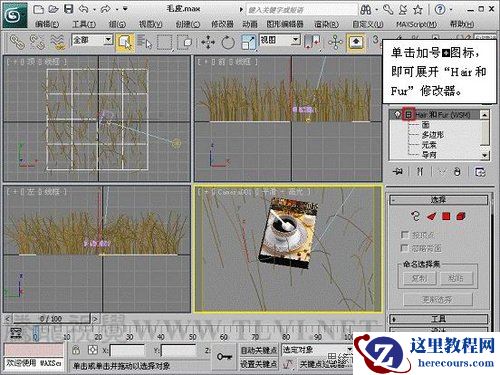
Task: Activate the Select and Move tool
Action: [x=208, y=42]
